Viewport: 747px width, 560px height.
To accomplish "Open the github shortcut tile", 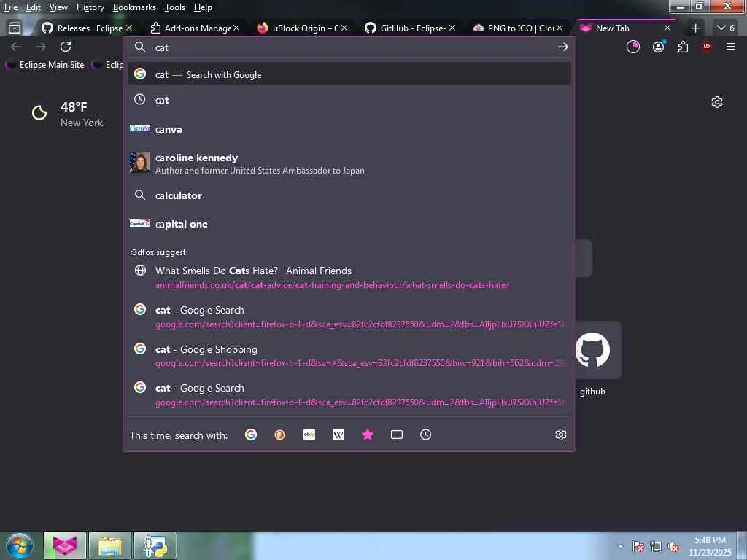I will coord(592,350).
